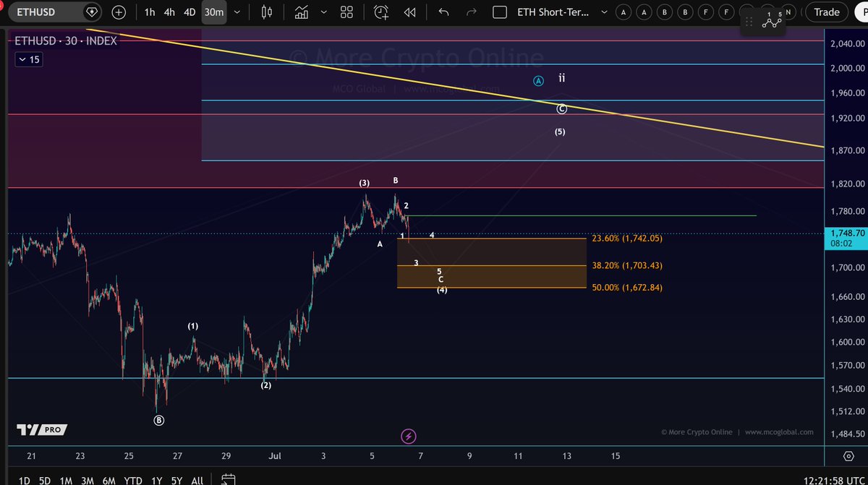868x485 pixels.
Task: Undo the last chart action
Action: [x=444, y=12]
